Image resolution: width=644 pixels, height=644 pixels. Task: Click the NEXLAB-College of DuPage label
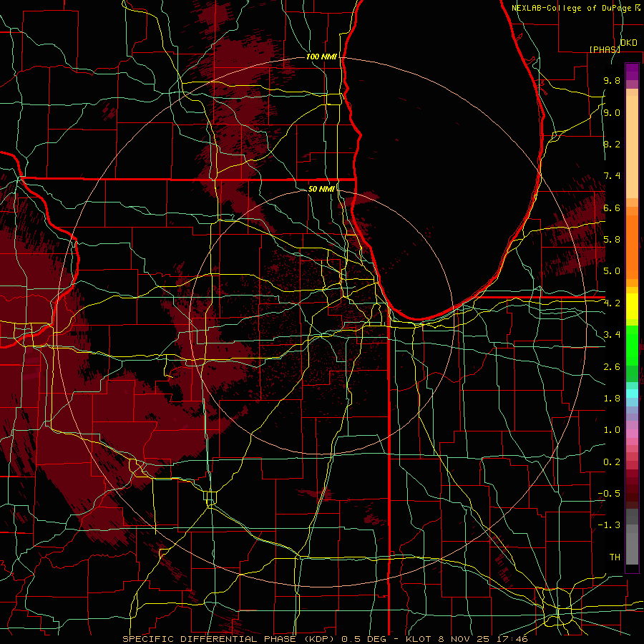572,8
